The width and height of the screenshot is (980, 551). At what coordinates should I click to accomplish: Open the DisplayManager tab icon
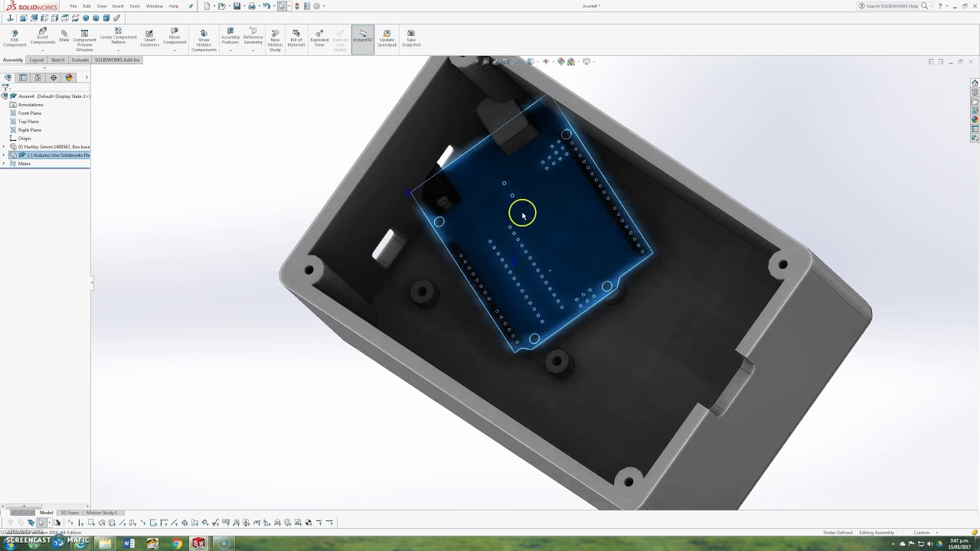tap(69, 77)
